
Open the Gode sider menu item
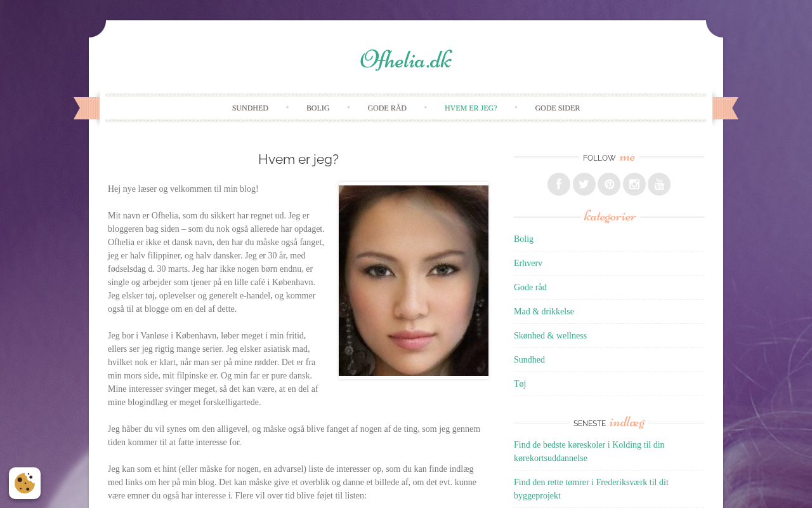[558, 108]
